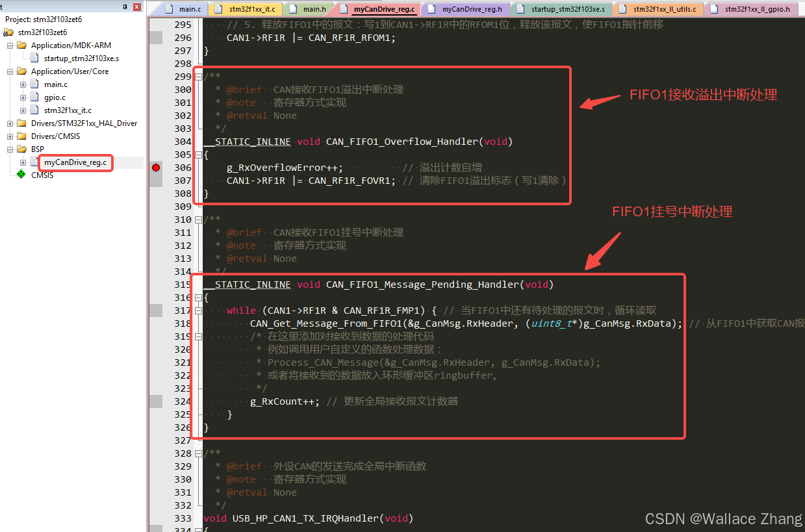Screen dimensions: 805x532
Task: Click the Drivers/STM32F1xx_HAL_Driver folder icon
Action: tap(21, 123)
